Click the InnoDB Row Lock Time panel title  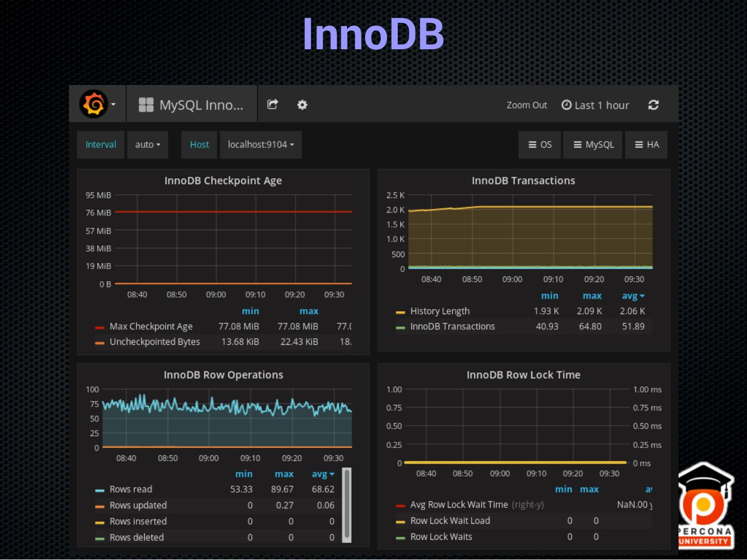[523, 375]
